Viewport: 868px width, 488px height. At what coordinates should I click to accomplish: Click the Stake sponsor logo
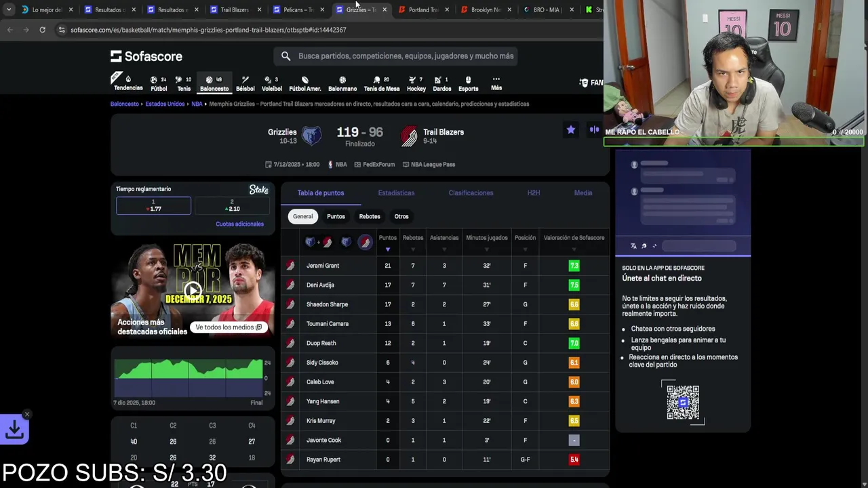click(x=258, y=190)
